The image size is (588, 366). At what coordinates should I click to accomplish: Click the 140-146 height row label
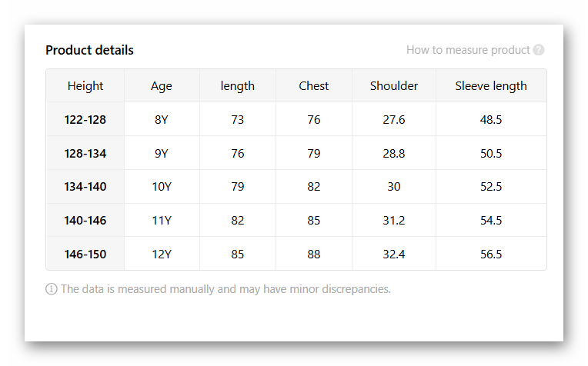[85, 221]
